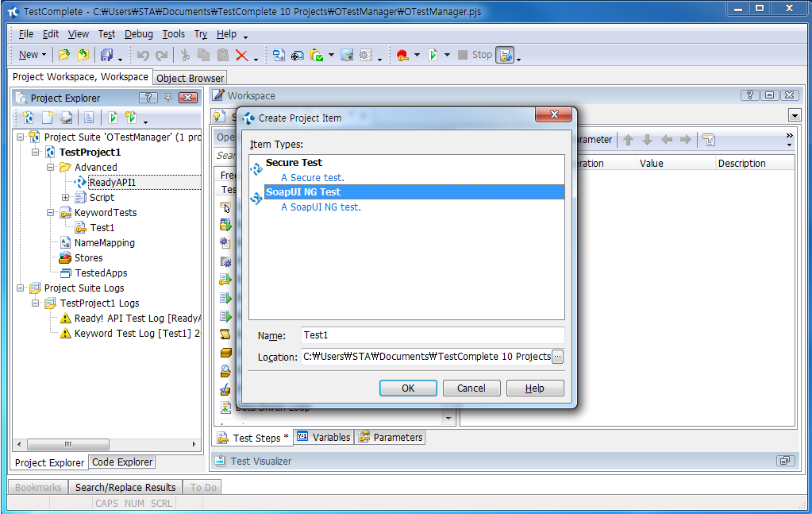This screenshot has height=514, width=812.
Task: Click the Cancel button in dialog
Action: pyautogui.click(x=471, y=388)
